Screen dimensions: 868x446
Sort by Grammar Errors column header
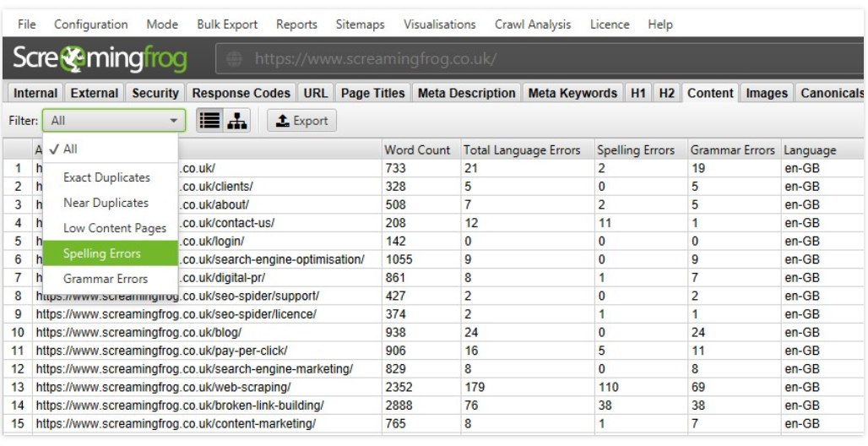[x=732, y=150]
